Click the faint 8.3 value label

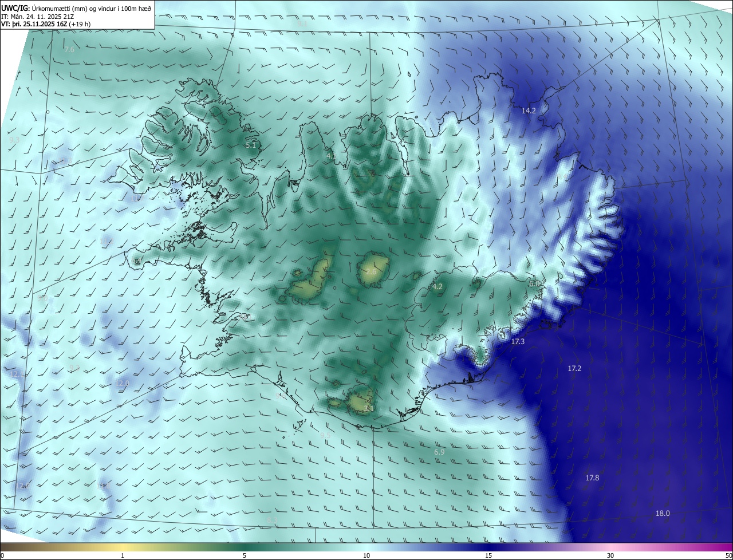272,519
